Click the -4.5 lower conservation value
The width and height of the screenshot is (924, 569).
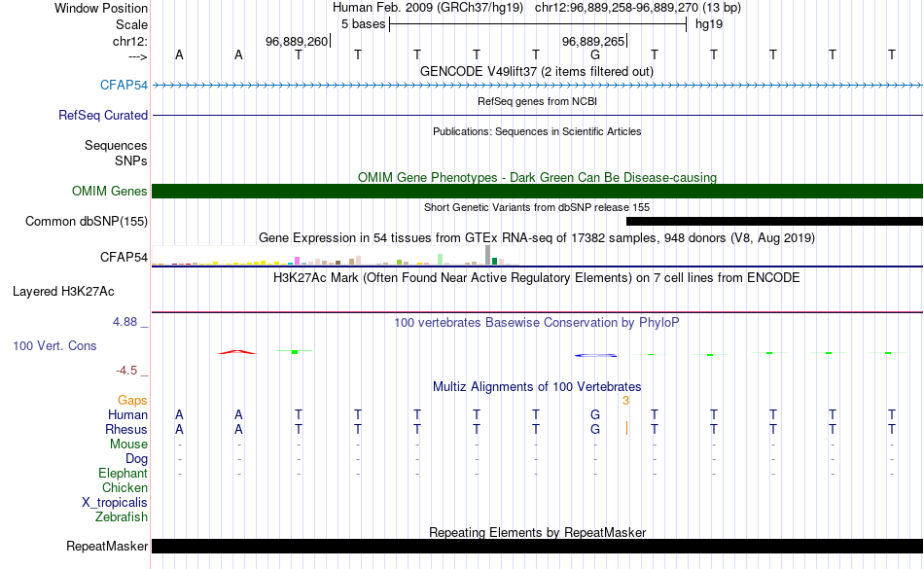pos(126,370)
